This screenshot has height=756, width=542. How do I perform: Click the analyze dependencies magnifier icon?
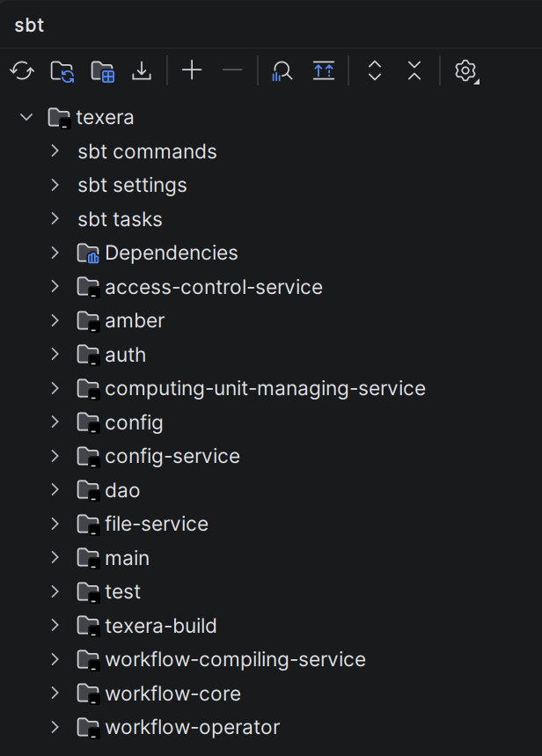point(282,71)
